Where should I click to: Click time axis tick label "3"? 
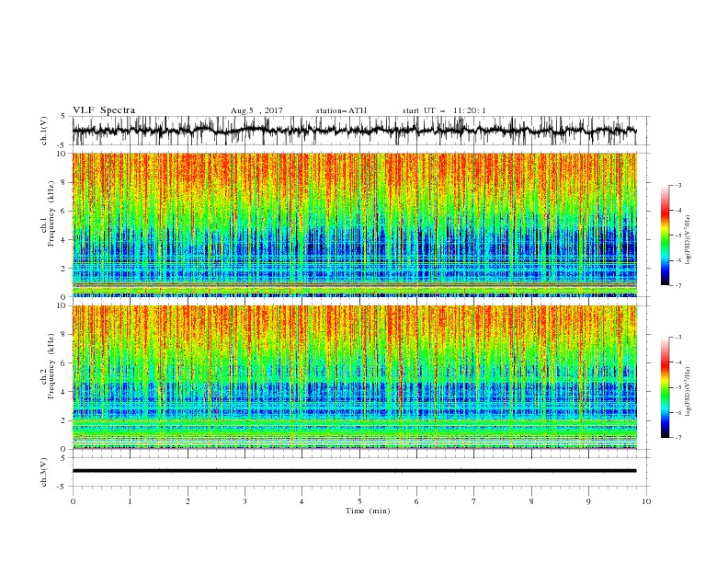pos(245,501)
